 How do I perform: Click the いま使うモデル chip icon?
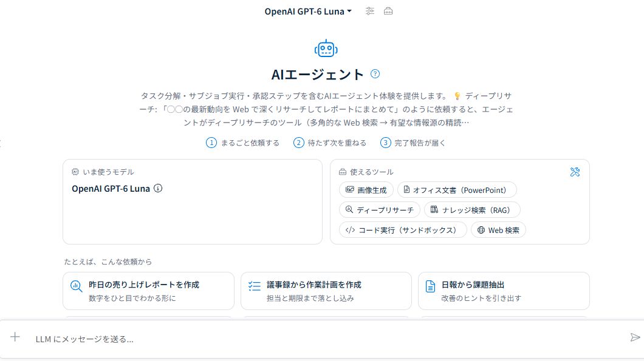tap(75, 172)
